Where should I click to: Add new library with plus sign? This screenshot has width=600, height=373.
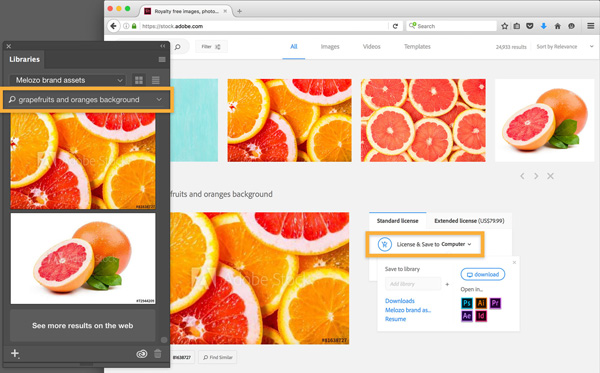447,284
